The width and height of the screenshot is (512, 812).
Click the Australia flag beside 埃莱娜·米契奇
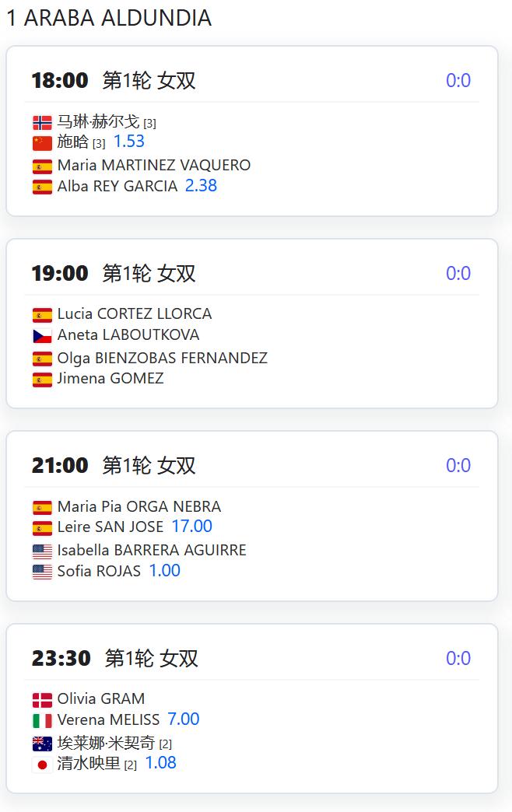pyautogui.click(x=42, y=744)
